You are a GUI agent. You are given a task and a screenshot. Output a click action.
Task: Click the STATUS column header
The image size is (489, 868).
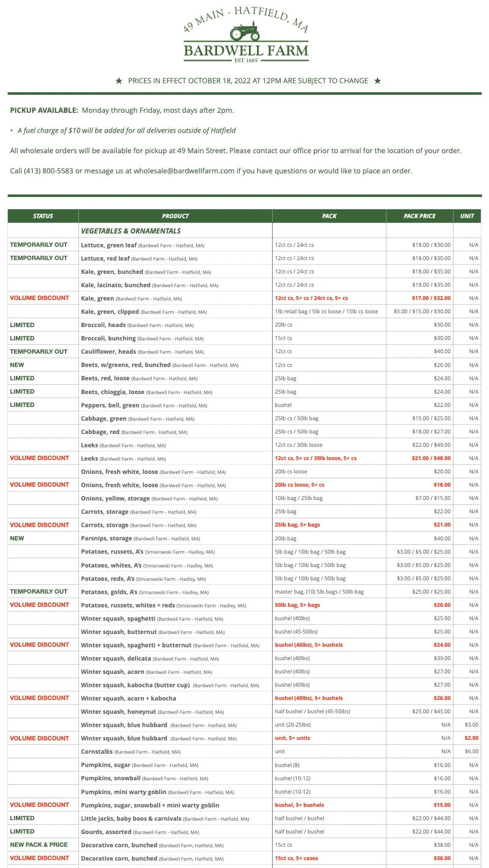43,216
